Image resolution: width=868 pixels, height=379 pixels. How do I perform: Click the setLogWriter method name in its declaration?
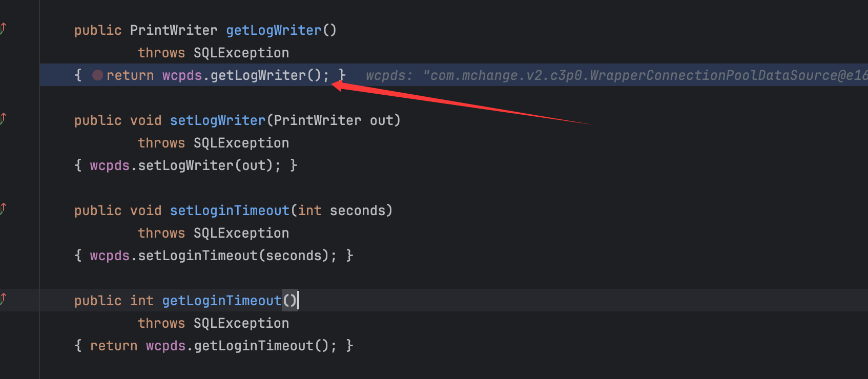[217, 120]
